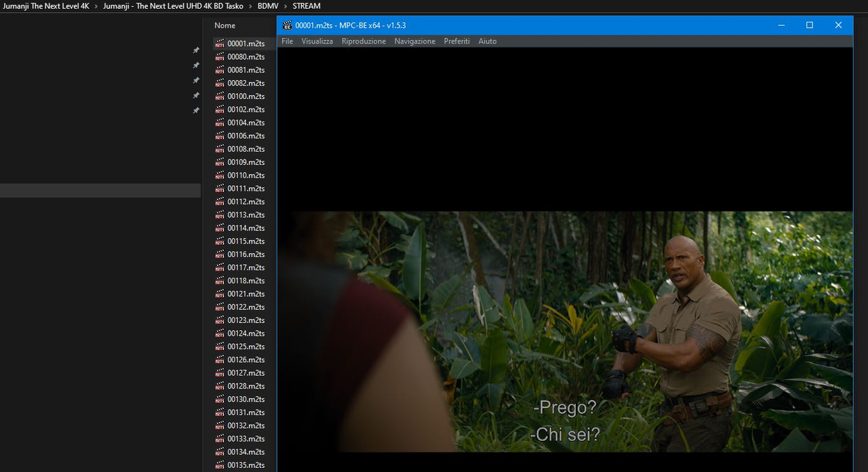868x472 pixels.
Task: Click the file icon of 00115.m2ts
Action: click(x=220, y=241)
